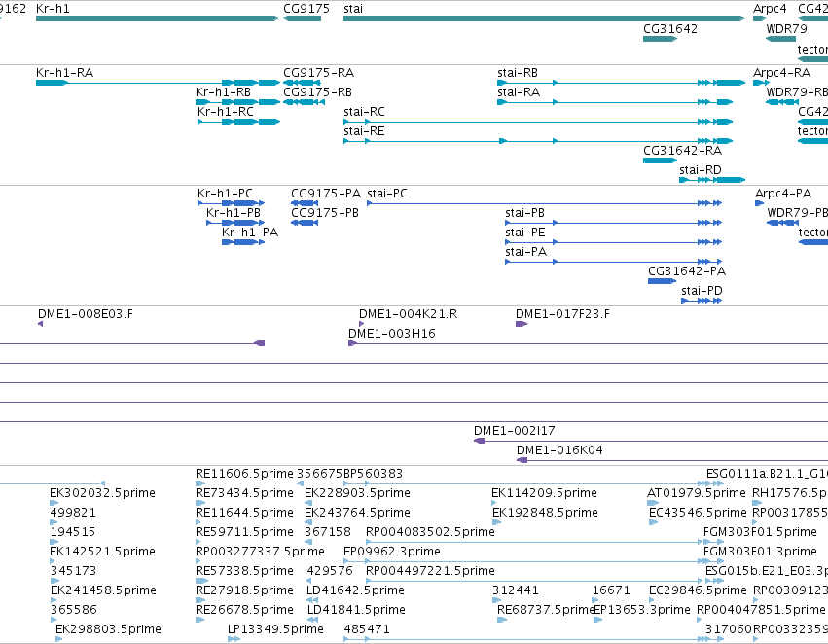Click EST RE26678.5prime
The height and width of the screenshot is (644, 828).
[199, 620]
